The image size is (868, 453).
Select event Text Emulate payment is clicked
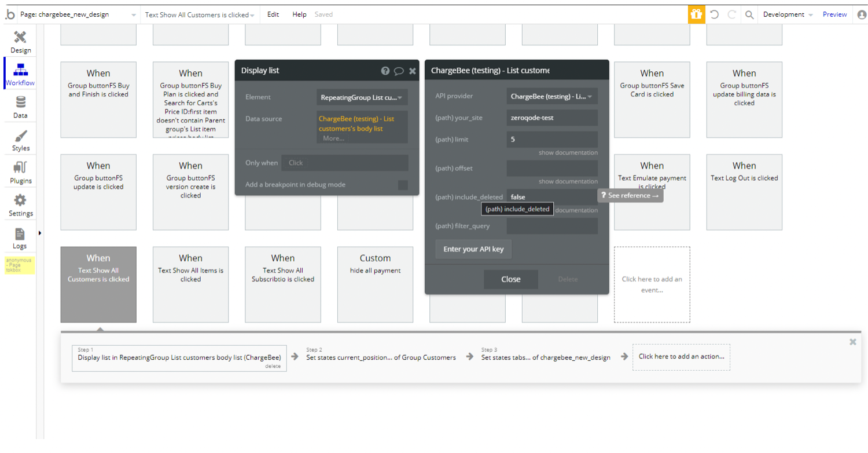[652, 192]
